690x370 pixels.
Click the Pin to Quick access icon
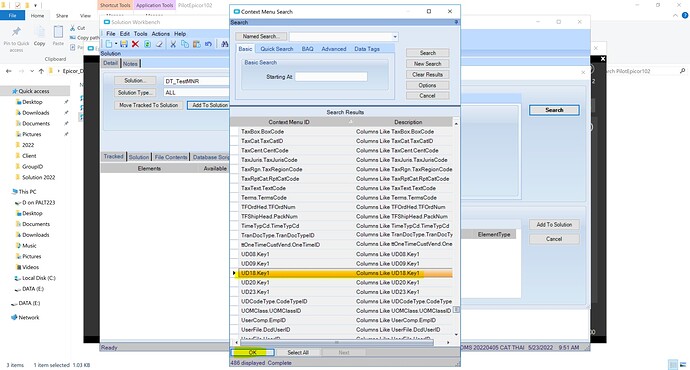[x=16, y=32]
